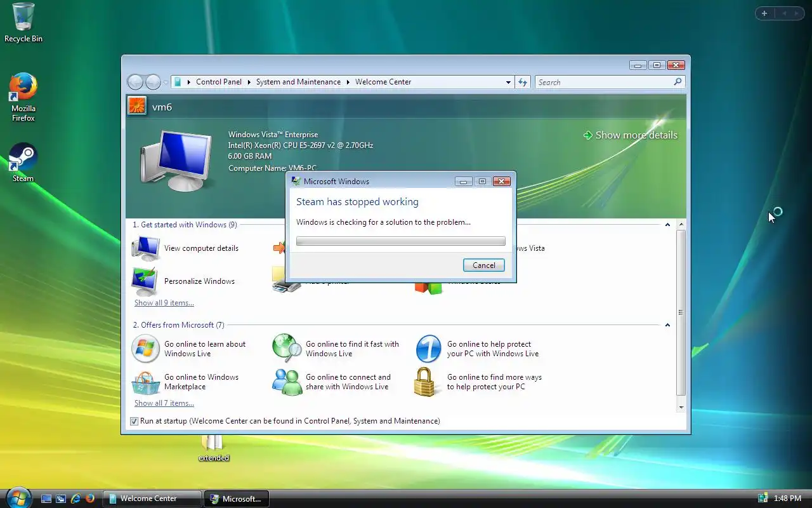
Task: Launch Mozilla Firefox from desktop shortcut
Action: tap(23, 97)
